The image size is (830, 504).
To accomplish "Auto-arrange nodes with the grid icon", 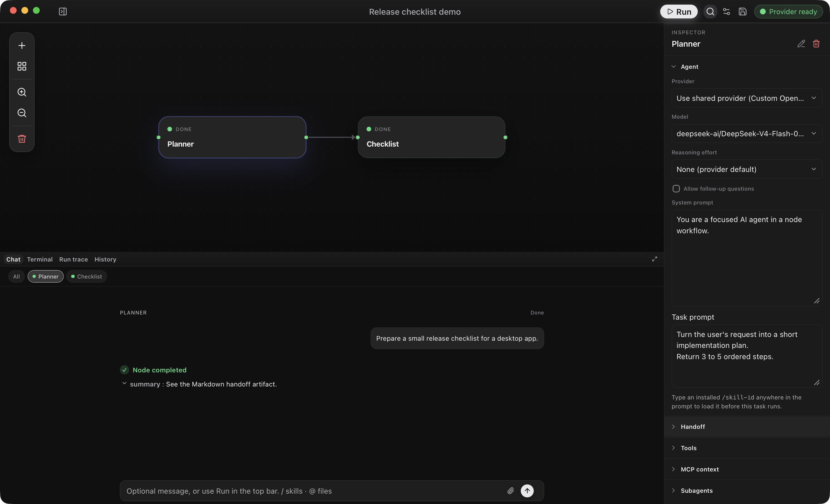I will coord(22,66).
